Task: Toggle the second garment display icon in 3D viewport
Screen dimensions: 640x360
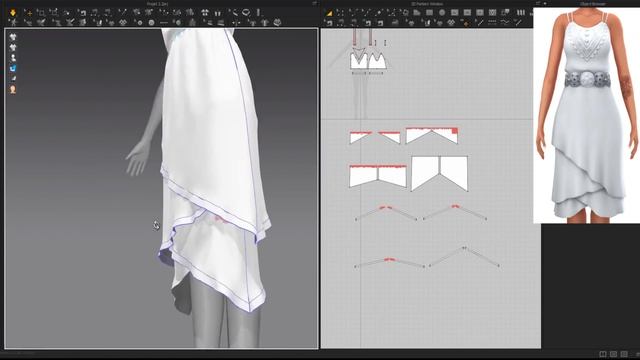Action: pyautogui.click(x=13, y=47)
